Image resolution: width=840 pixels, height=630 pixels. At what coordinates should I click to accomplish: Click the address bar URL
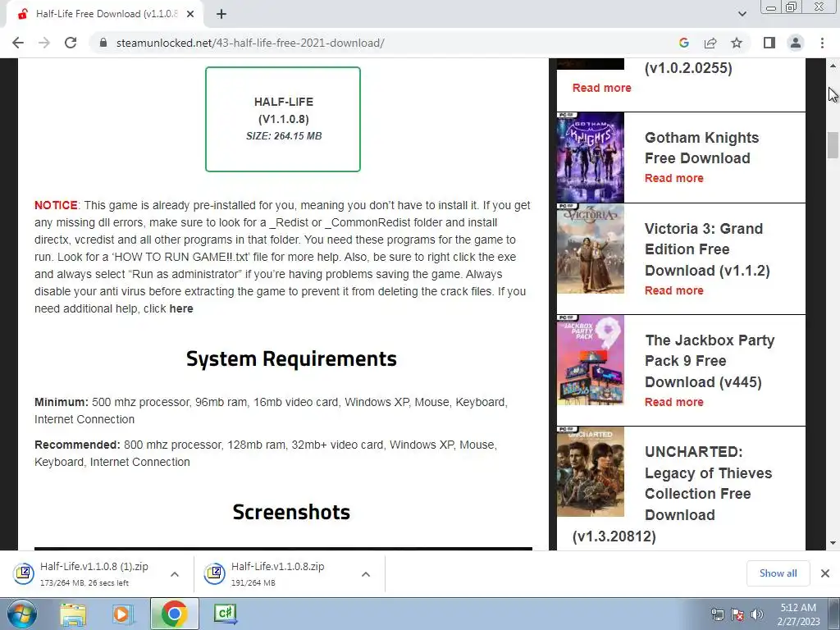click(x=250, y=43)
